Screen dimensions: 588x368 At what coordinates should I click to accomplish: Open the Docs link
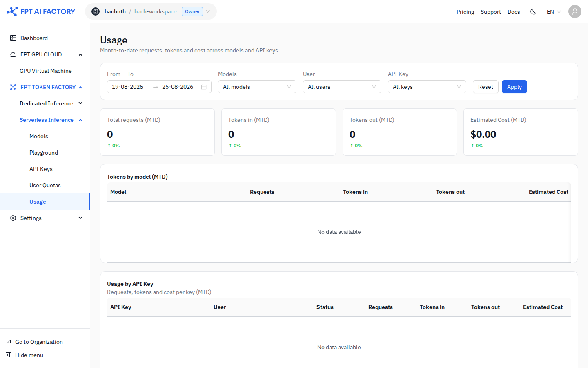coord(514,12)
